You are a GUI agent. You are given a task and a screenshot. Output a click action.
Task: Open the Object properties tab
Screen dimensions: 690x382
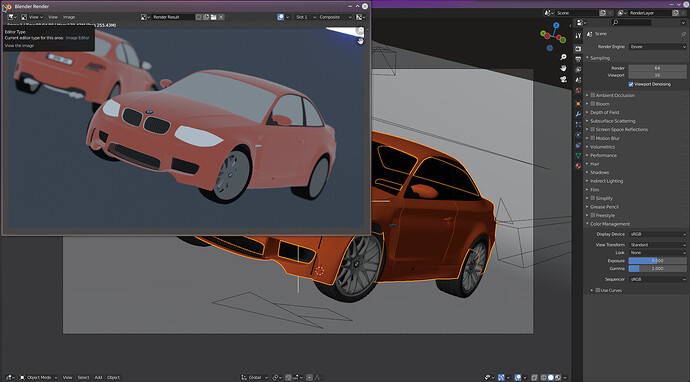(578, 104)
